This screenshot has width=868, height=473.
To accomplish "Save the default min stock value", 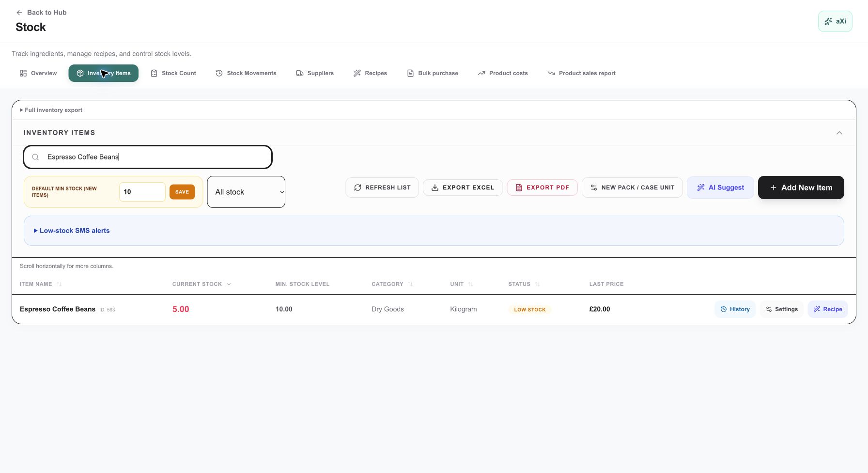I will [182, 192].
